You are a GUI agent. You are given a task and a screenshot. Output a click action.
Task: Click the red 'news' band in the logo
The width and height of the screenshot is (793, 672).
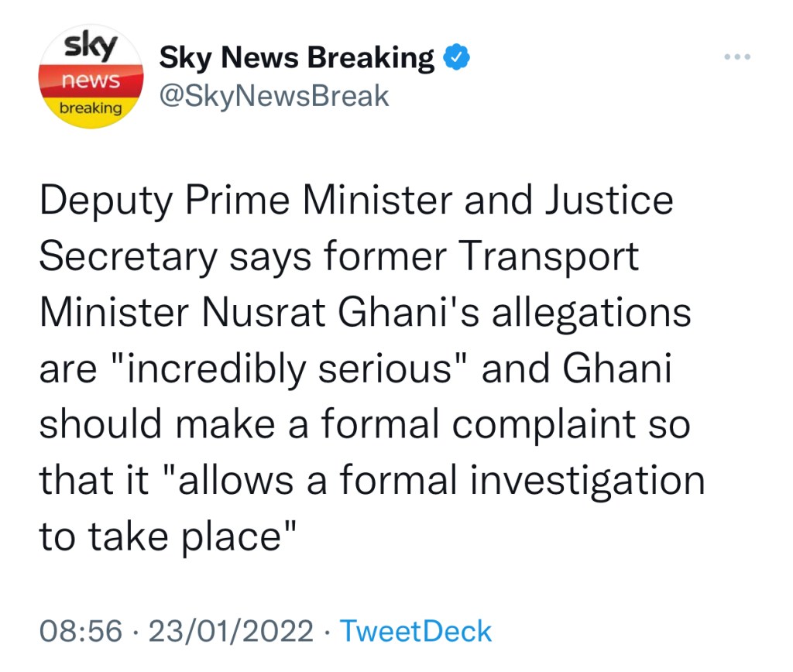tap(91, 79)
